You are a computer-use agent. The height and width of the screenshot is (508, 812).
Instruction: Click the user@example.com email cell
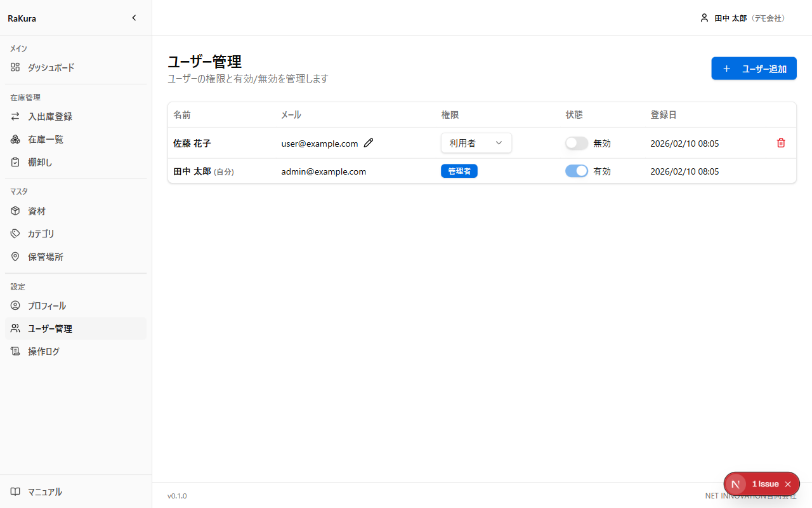[320, 144]
